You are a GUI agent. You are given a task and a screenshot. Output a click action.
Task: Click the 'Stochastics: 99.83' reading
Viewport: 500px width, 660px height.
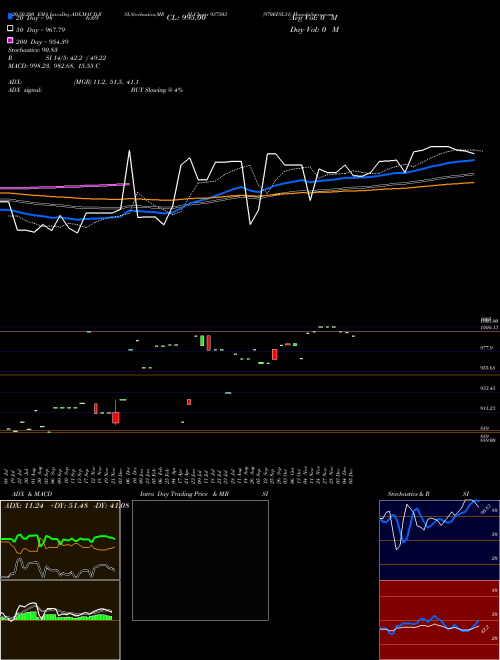click(x=33, y=50)
